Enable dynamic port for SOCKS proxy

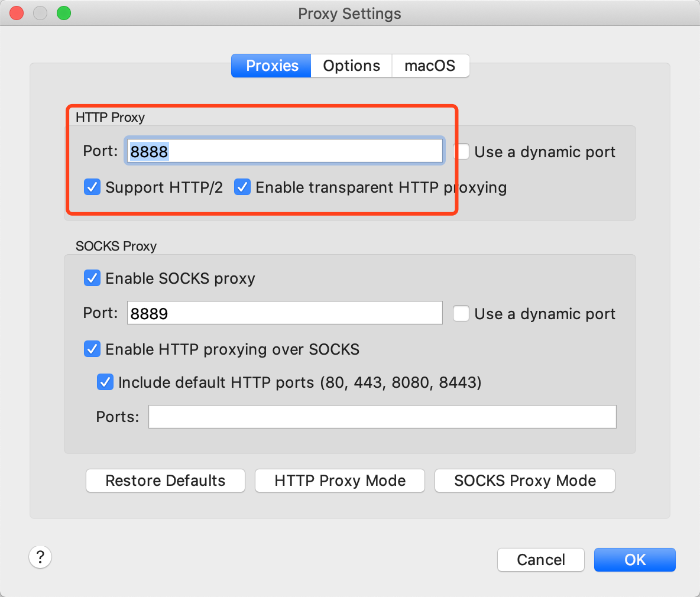pos(461,313)
